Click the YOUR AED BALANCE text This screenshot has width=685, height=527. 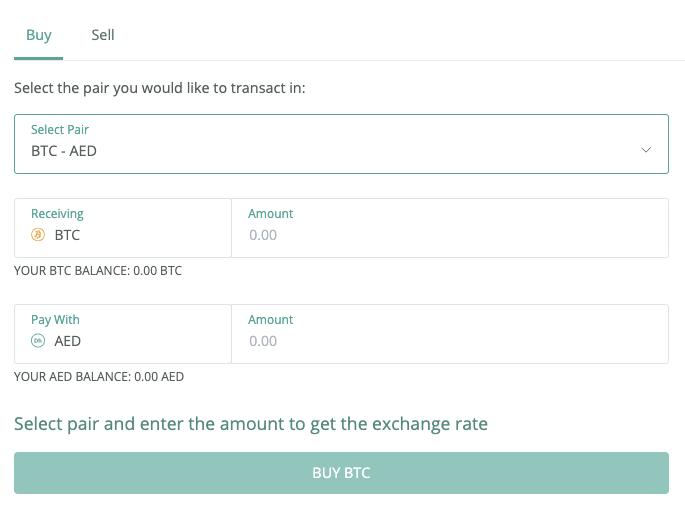click(x=99, y=377)
